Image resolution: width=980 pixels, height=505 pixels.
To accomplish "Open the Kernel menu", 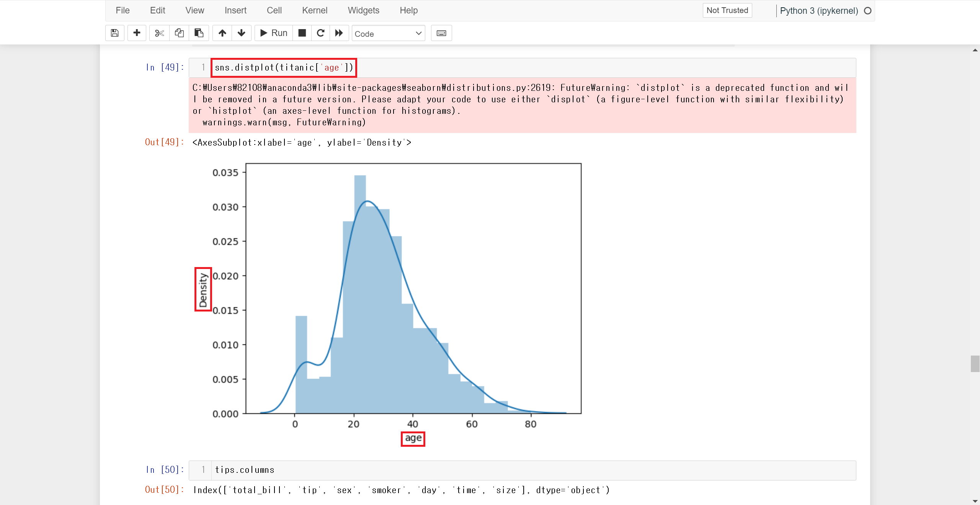I will coord(314,10).
